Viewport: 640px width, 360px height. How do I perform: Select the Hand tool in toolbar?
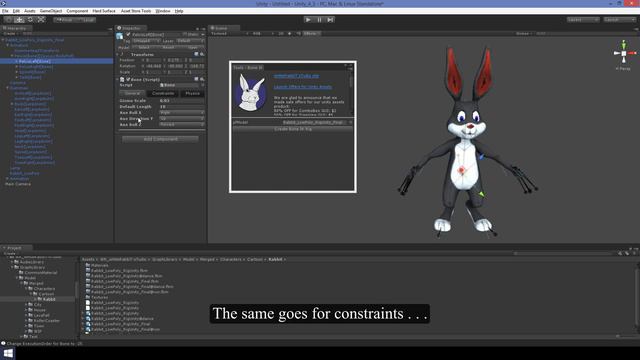9,20
